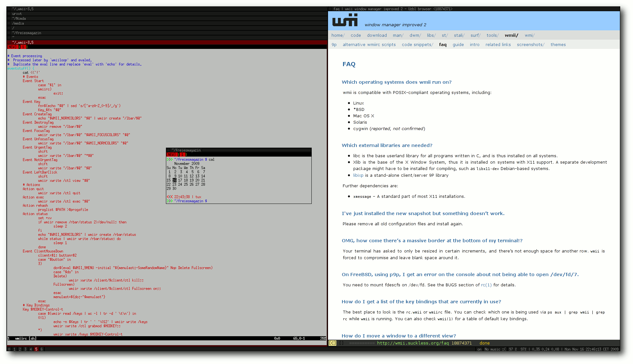Screen dimensions: 633x364
Task: Open the related links subpage
Action: [x=498, y=45]
